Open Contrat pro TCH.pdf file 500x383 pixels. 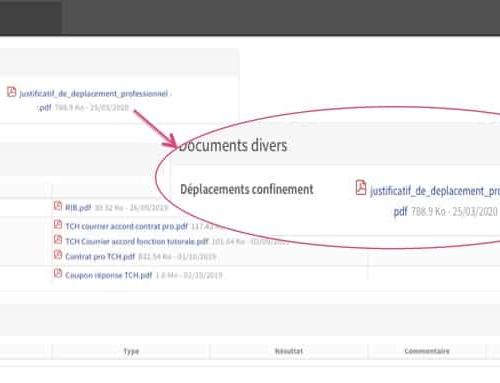coord(100,257)
